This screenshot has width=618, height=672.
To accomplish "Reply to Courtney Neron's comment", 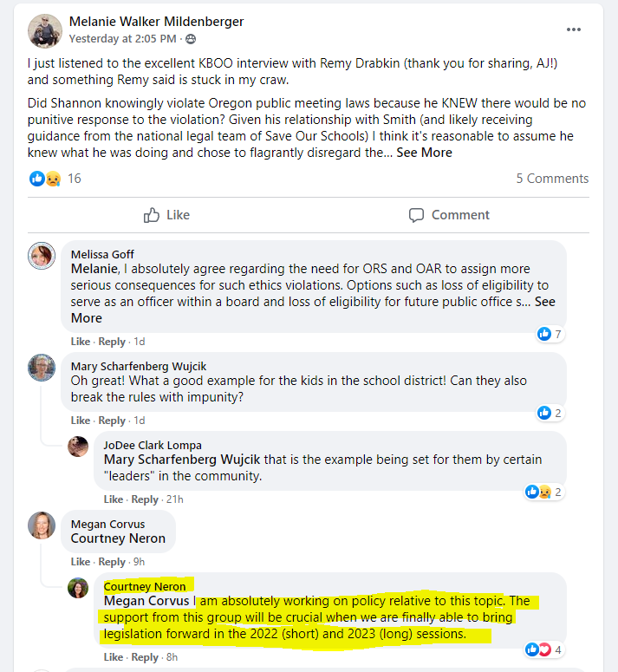I will point(145,657).
